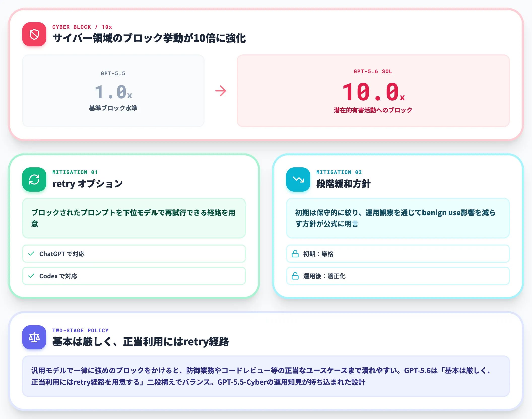Click the purple paragraph mentioning GPT-5.5-Cyber
The width and height of the screenshot is (532, 419).
pos(266,376)
